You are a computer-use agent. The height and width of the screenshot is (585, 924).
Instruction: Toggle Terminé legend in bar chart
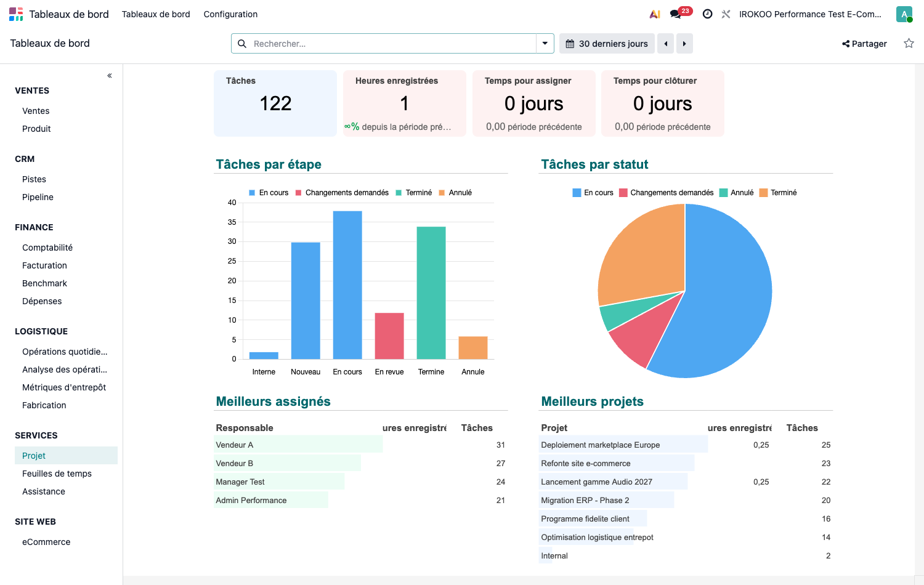point(413,193)
